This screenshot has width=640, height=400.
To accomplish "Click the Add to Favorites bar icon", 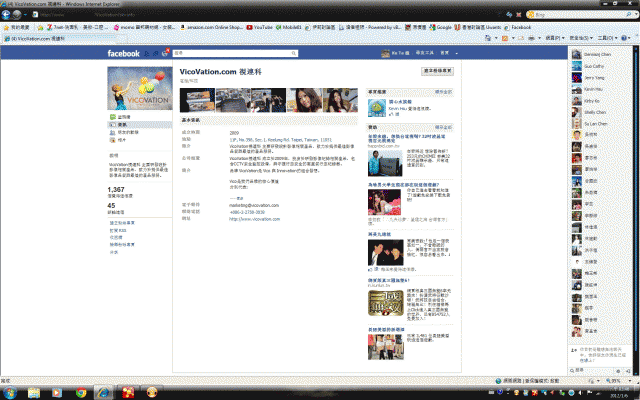I will [x=40, y=27].
